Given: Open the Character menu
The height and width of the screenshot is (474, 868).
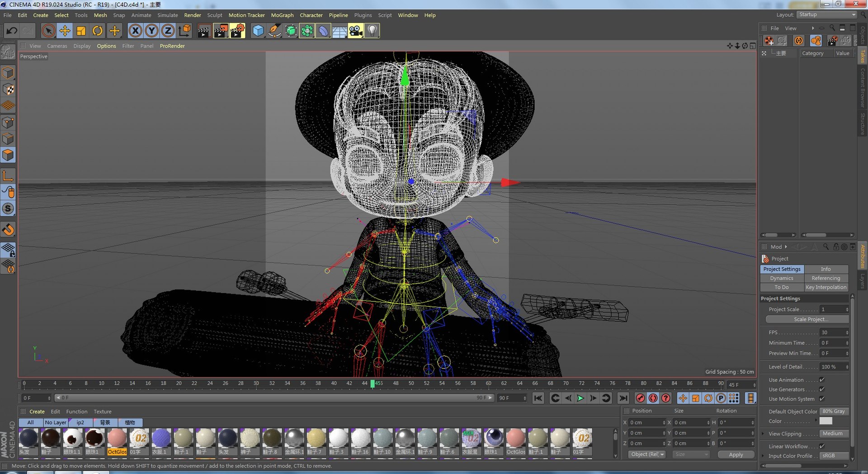Looking at the screenshot, I should point(311,15).
